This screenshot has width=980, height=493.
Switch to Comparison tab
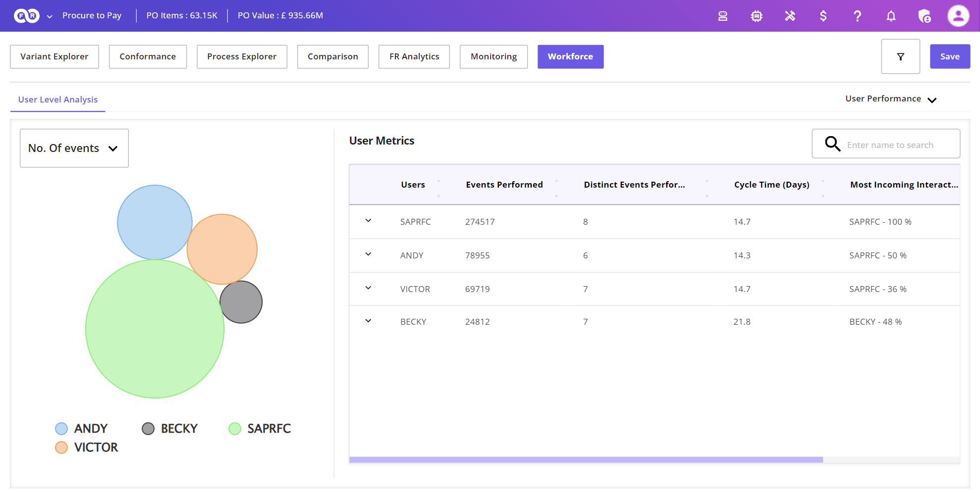333,56
